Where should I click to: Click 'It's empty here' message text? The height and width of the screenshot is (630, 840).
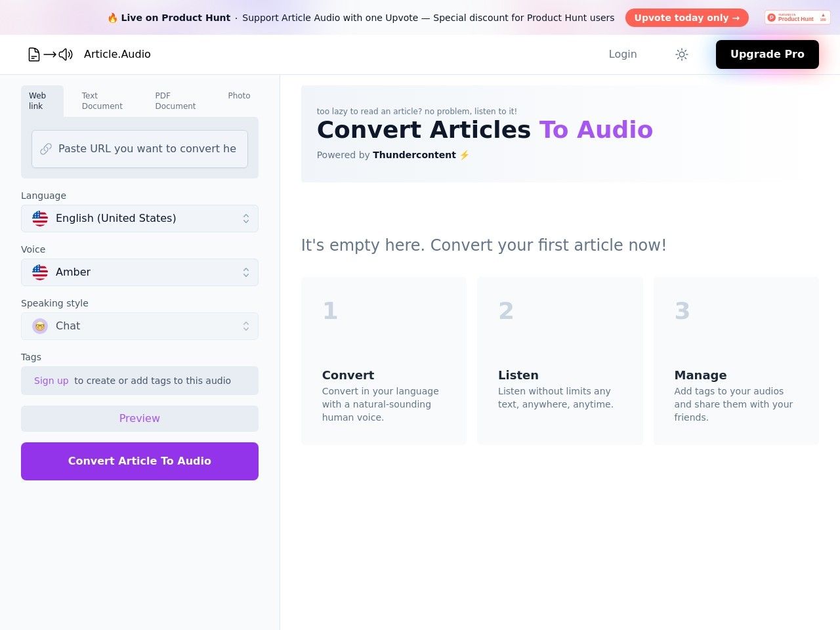(x=484, y=245)
